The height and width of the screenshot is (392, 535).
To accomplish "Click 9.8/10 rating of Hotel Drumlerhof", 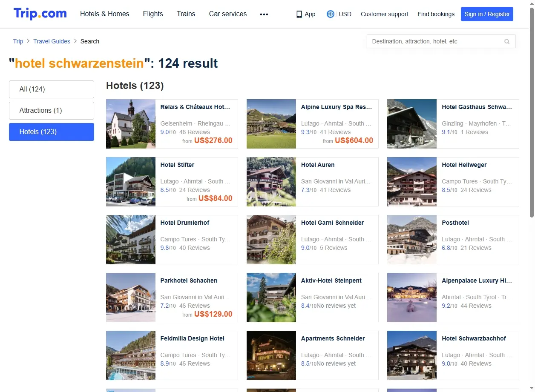I will pyautogui.click(x=168, y=248).
